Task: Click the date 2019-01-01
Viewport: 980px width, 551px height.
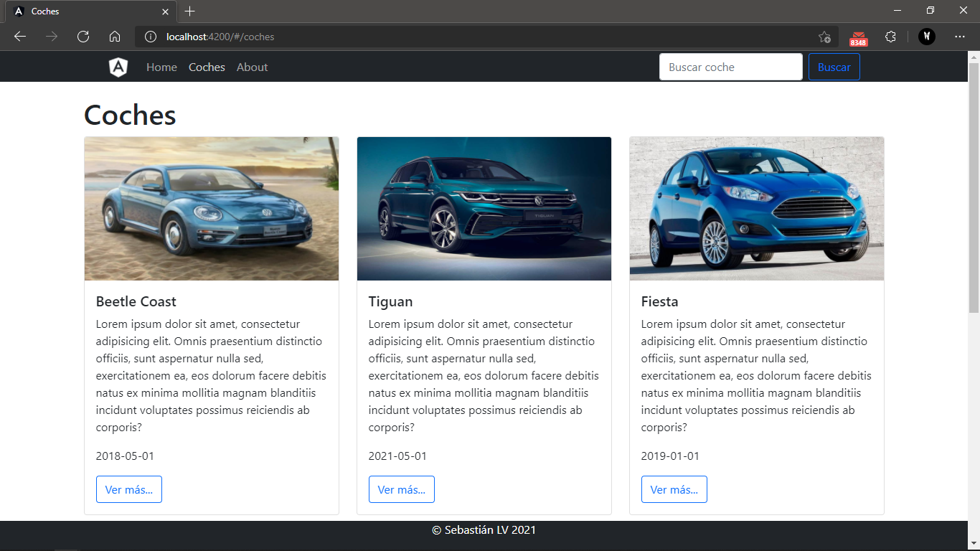Action: click(x=670, y=456)
